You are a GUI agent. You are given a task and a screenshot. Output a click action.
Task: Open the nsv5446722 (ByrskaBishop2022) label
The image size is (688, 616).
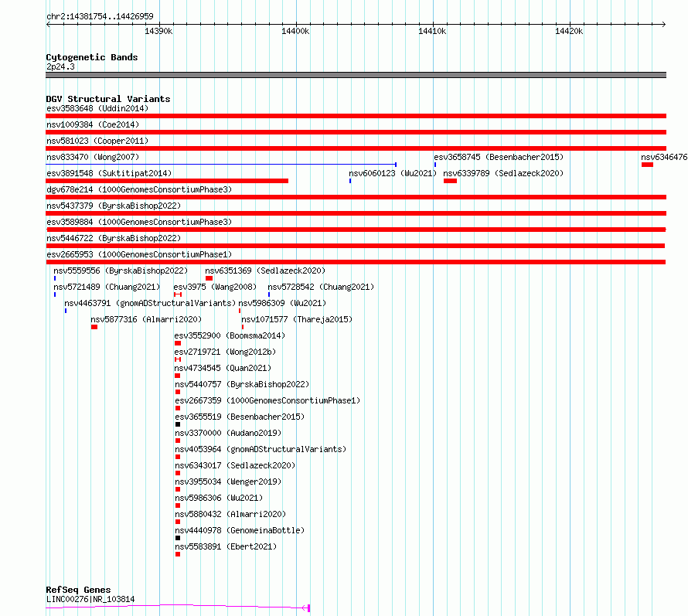(x=114, y=238)
